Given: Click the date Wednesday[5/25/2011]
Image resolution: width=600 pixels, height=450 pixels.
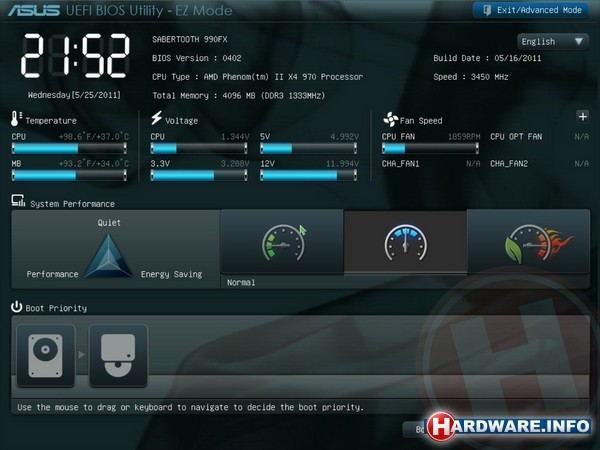Looking at the screenshot, I should [74, 95].
